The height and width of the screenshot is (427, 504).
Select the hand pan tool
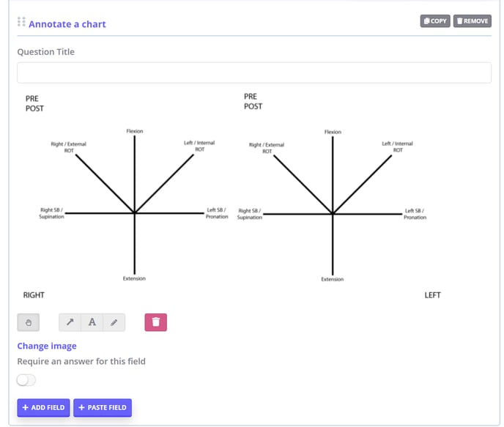click(x=29, y=322)
